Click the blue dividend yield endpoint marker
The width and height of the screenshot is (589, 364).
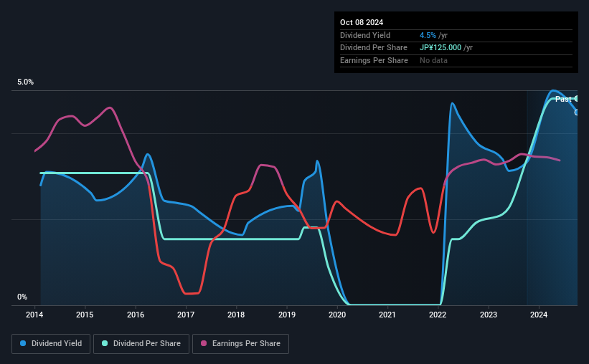pos(576,112)
